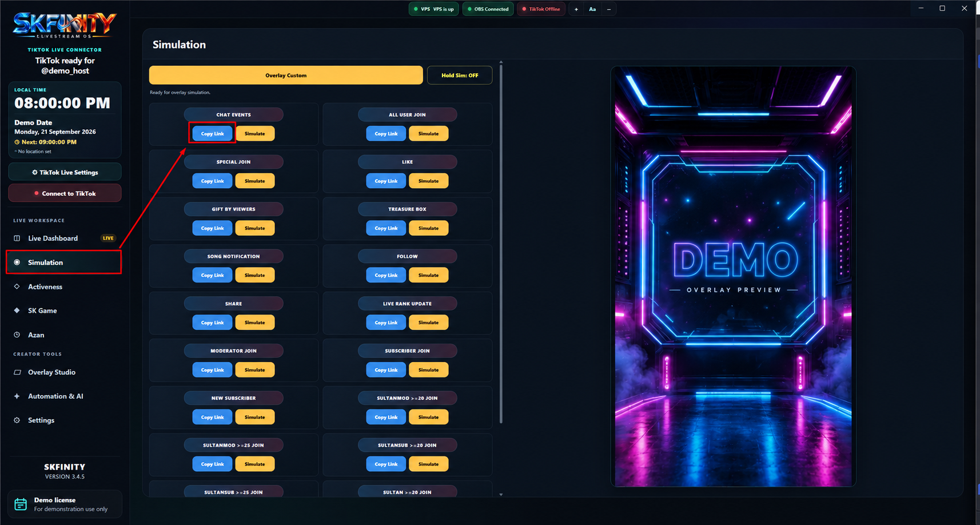
Task: Open the Activeness section
Action: coord(65,287)
